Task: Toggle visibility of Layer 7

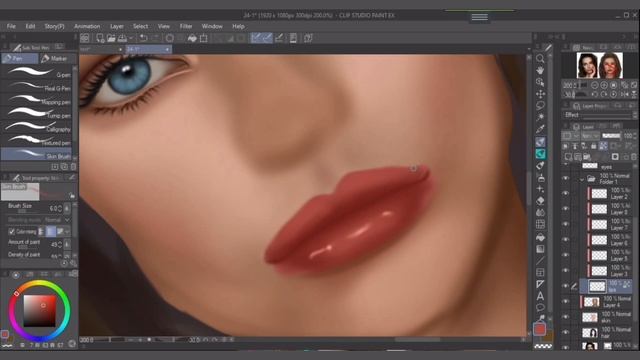Action: coord(566,224)
